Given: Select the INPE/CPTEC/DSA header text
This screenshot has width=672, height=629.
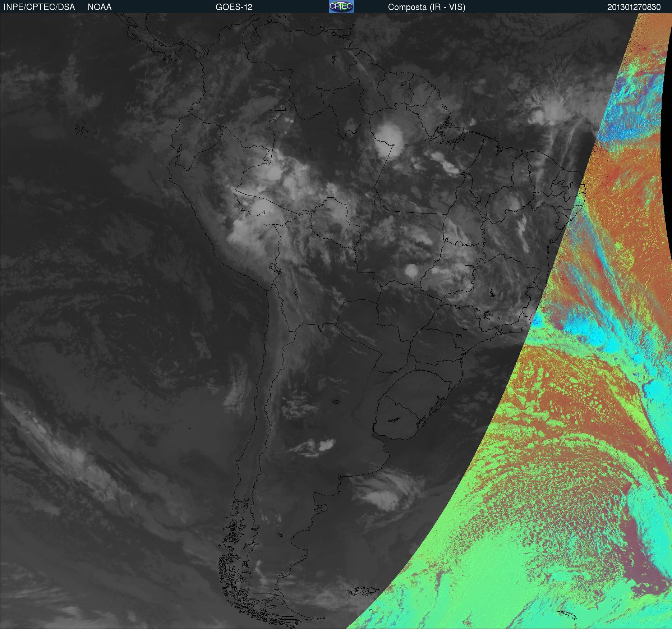Looking at the screenshot, I should tap(39, 7).
